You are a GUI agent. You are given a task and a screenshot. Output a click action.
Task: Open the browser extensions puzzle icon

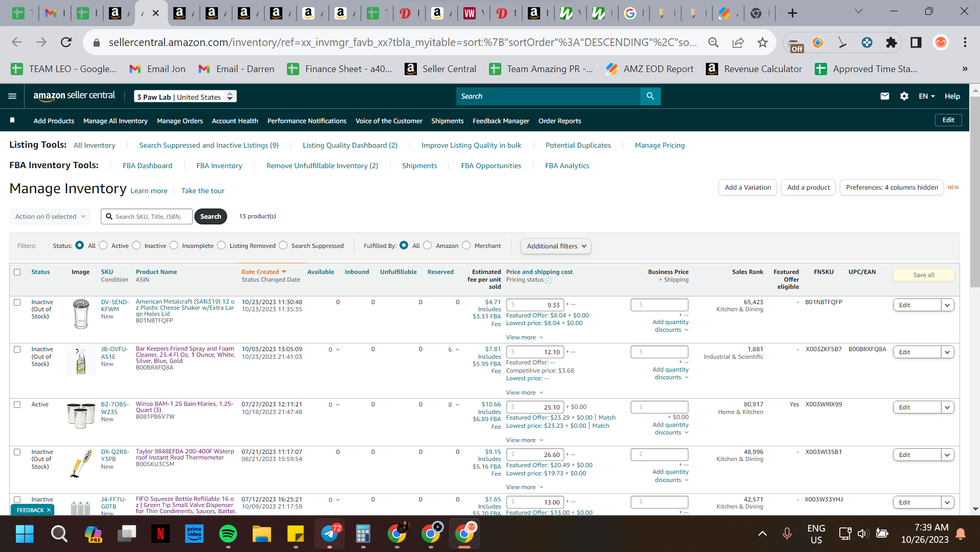(x=892, y=42)
